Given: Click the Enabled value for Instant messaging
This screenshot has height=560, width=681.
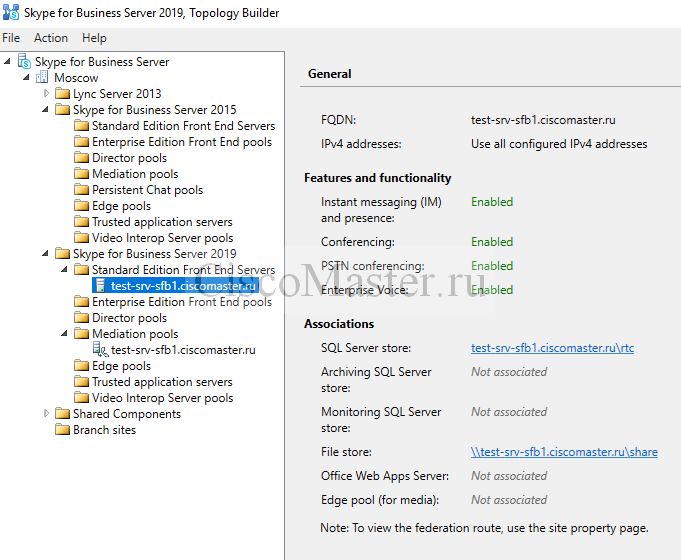Looking at the screenshot, I should (492, 202).
